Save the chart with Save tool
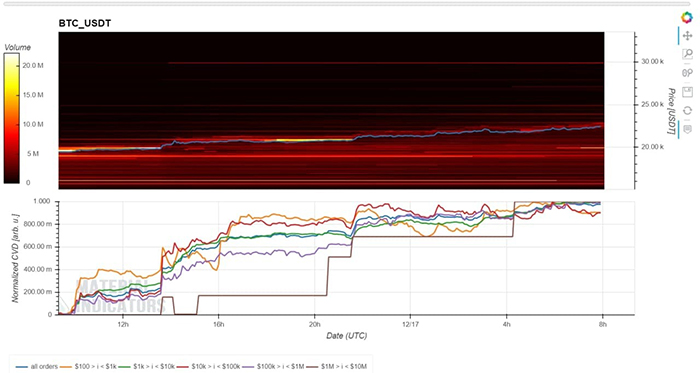The image size is (700, 373). pos(687,91)
